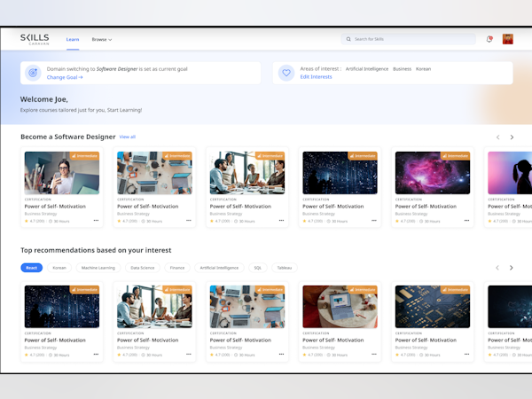Select the Finance filter chip
Image resolution: width=532 pixels, height=399 pixels.
coord(177,268)
